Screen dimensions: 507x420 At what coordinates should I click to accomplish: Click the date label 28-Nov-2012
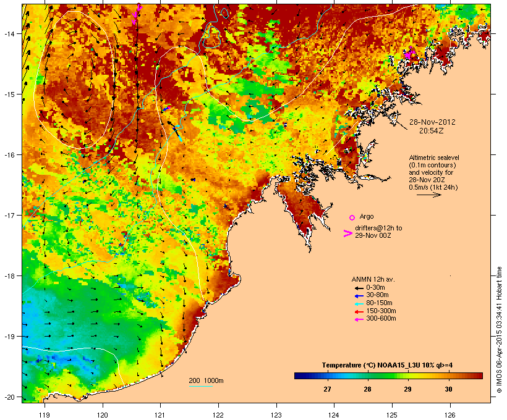coord(432,122)
